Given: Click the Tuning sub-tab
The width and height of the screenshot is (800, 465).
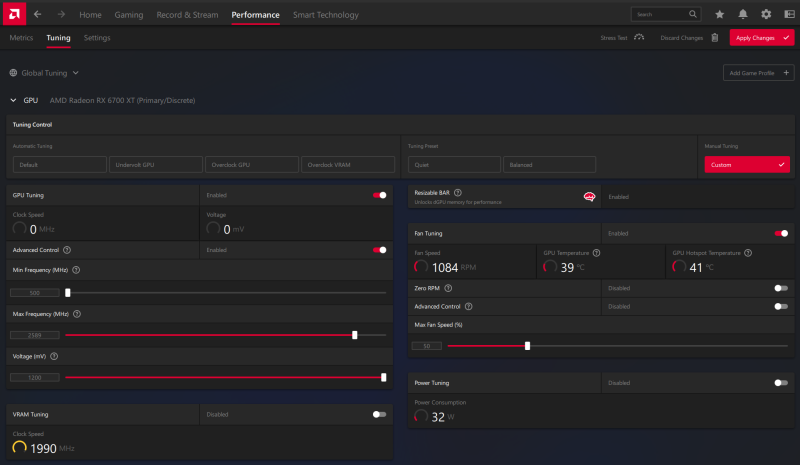Looking at the screenshot, I should click(58, 38).
